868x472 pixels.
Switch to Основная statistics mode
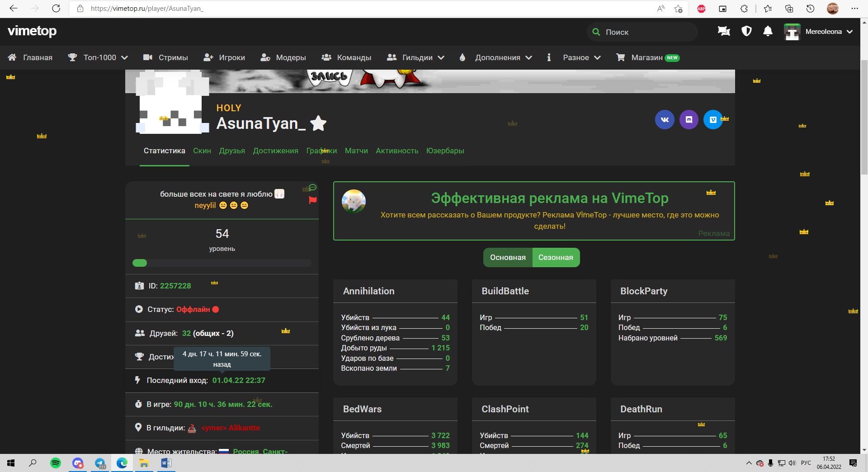(508, 258)
